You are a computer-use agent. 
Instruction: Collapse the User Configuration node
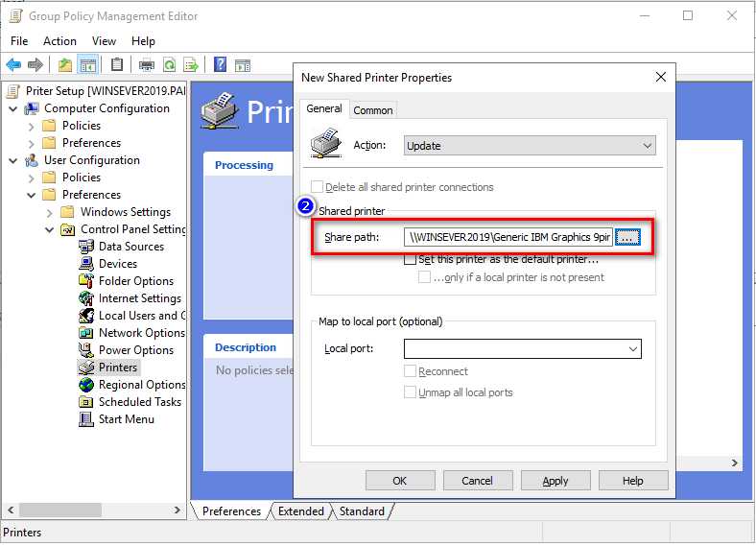[x=13, y=160]
